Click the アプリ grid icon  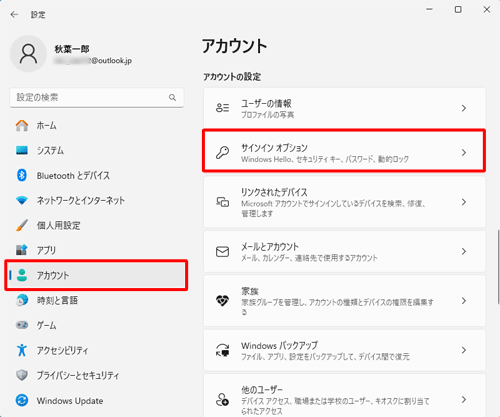pyautogui.click(x=22, y=250)
